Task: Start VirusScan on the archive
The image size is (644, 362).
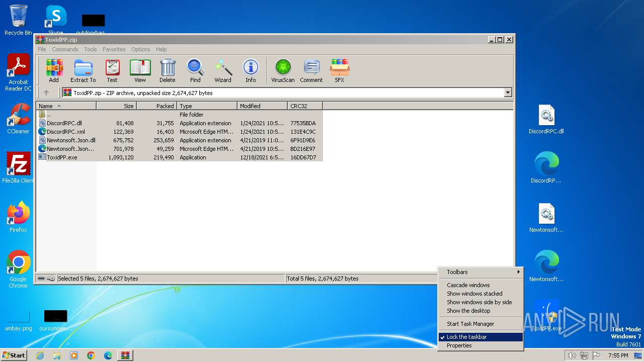Action: (x=283, y=70)
